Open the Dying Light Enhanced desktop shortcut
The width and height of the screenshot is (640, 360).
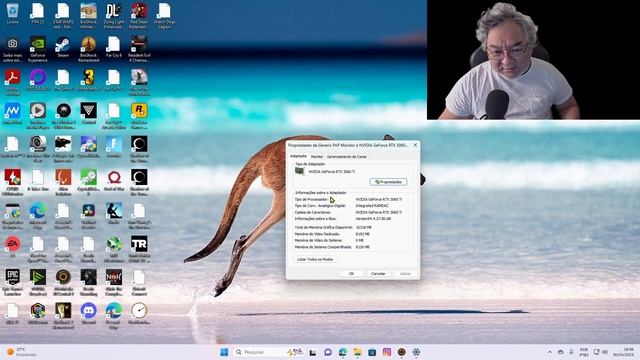coord(113,16)
